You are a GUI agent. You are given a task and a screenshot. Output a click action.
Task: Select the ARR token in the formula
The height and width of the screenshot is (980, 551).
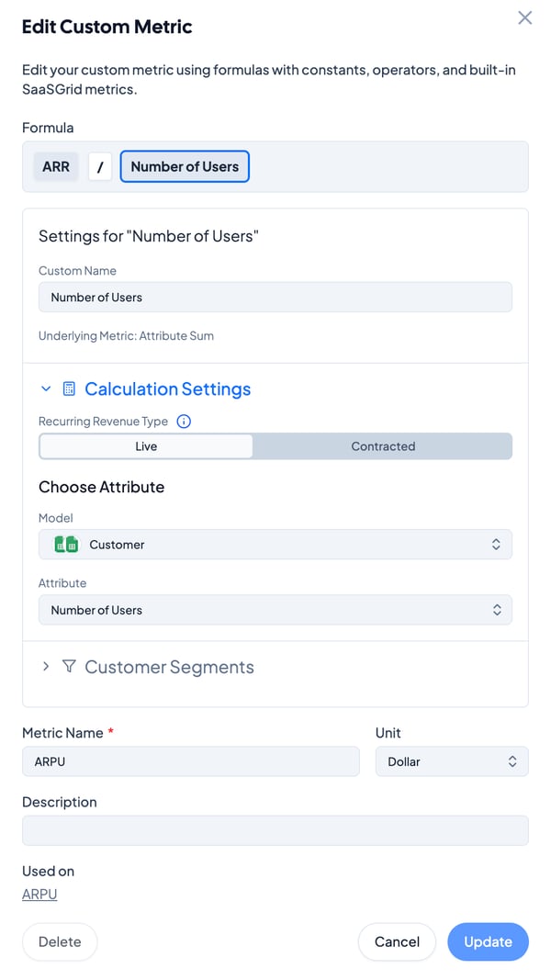(x=55, y=166)
